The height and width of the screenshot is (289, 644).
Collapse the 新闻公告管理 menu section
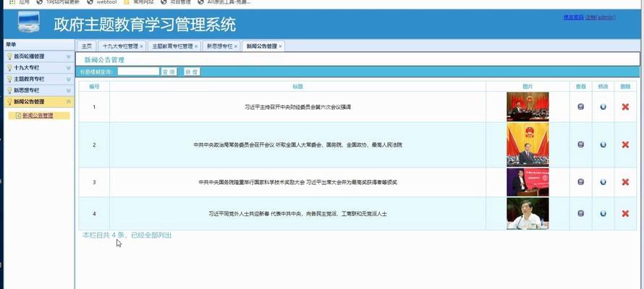(69, 101)
